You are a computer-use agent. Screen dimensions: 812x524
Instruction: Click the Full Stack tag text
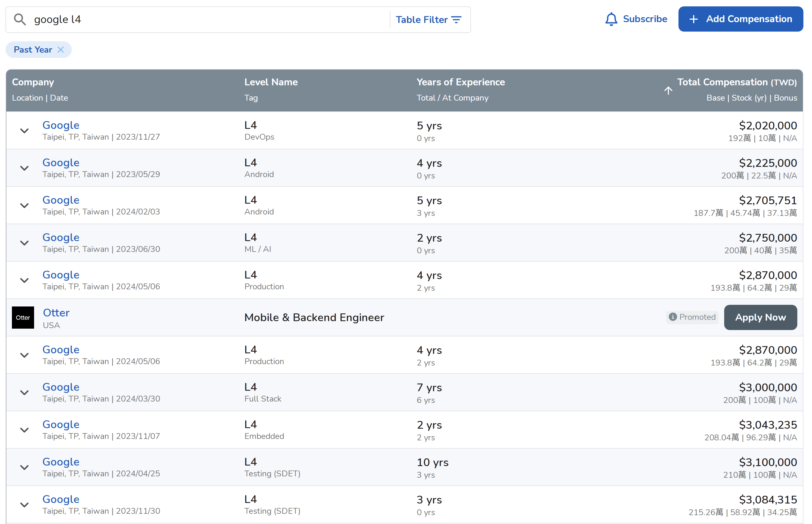[x=263, y=399]
